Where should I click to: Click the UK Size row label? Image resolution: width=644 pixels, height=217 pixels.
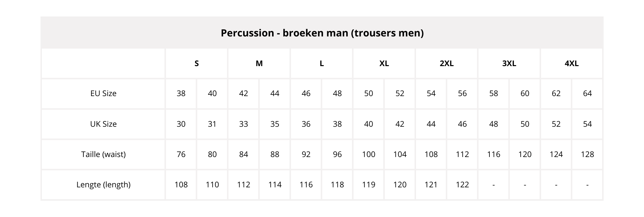103,124
